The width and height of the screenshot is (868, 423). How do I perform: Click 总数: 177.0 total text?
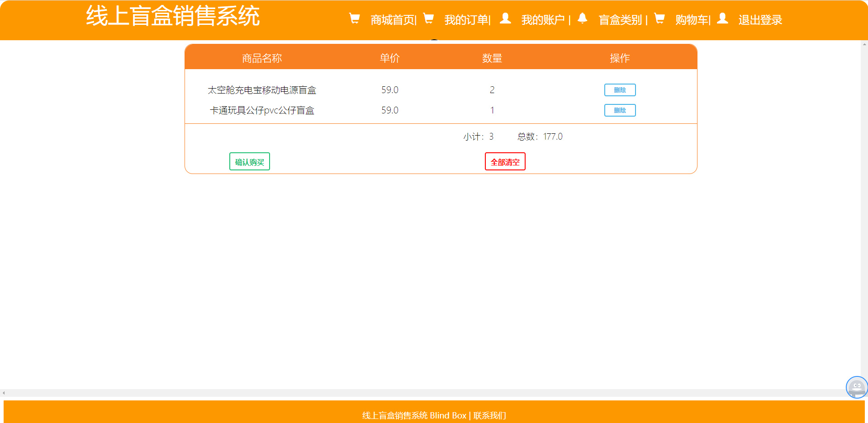[x=540, y=136]
